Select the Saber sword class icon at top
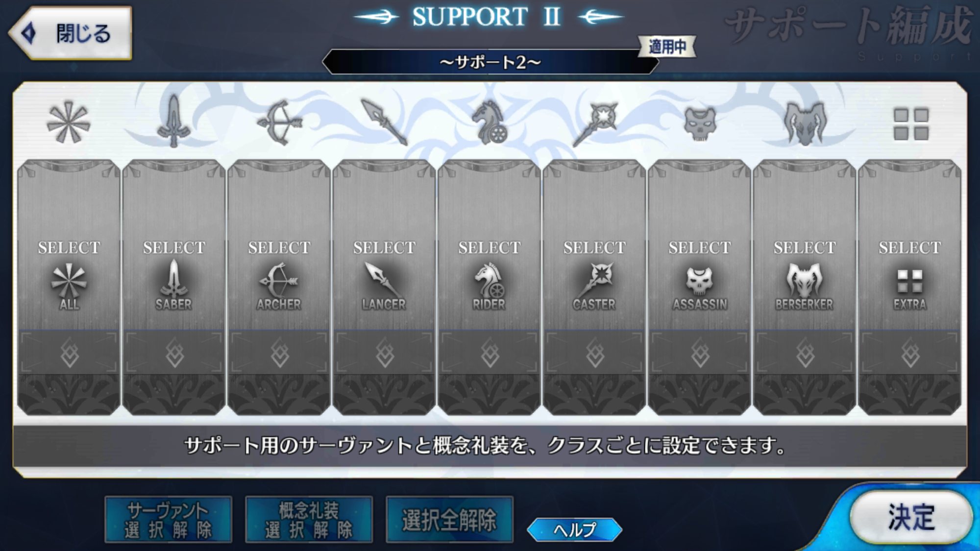This screenshot has height=551, width=980. (173, 121)
